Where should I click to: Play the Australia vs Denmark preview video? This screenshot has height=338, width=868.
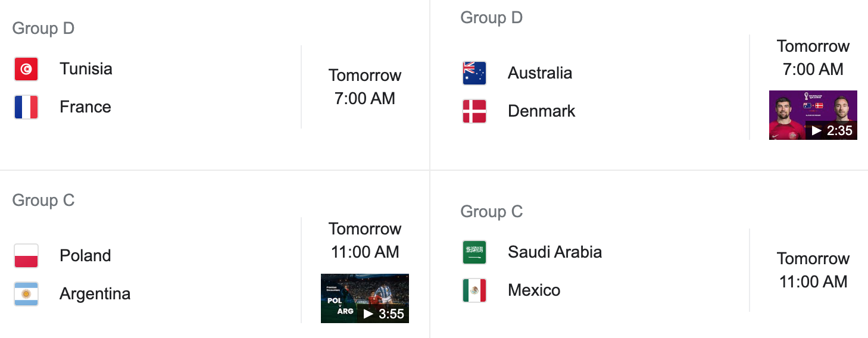point(813,115)
